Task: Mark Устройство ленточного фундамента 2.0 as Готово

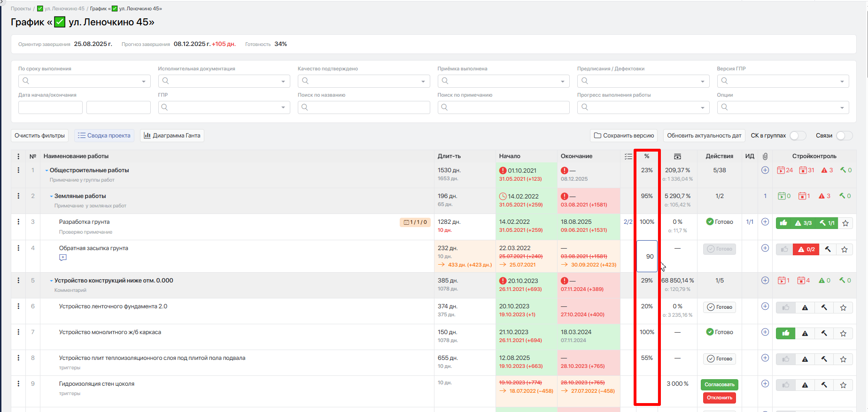Action: (720, 307)
